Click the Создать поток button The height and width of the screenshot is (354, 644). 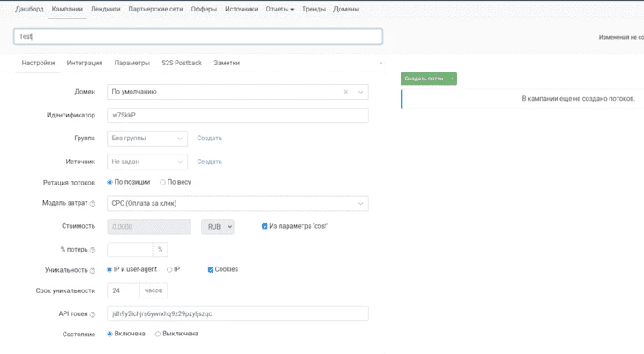424,79
